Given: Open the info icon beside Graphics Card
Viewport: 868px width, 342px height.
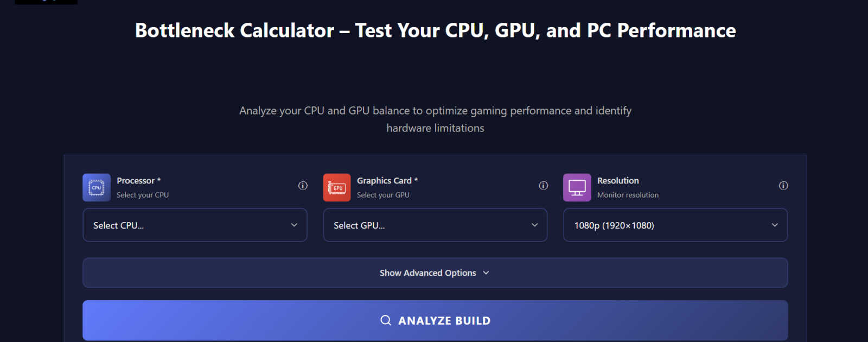Looking at the screenshot, I should (543, 186).
